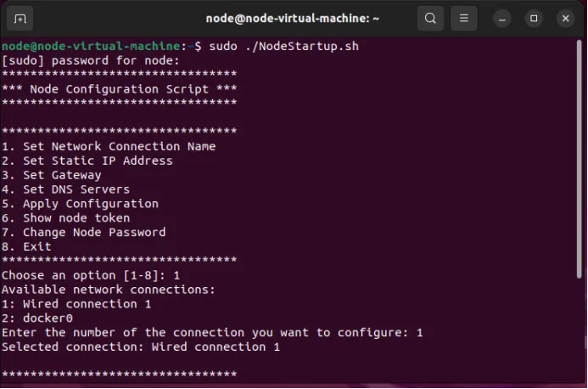The width and height of the screenshot is (588, 389).
Task: Click the 'docker0' connection entry
Action: [37, 319]
